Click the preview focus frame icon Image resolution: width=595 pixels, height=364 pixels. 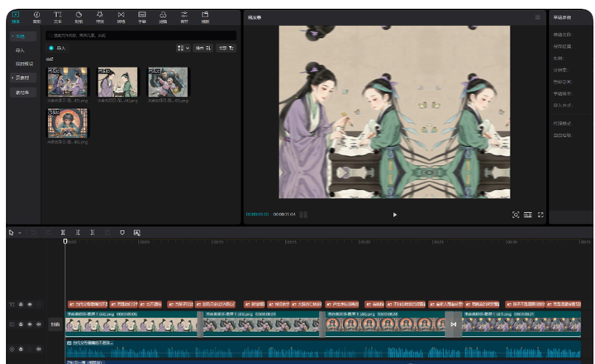(x=516, y=215)
